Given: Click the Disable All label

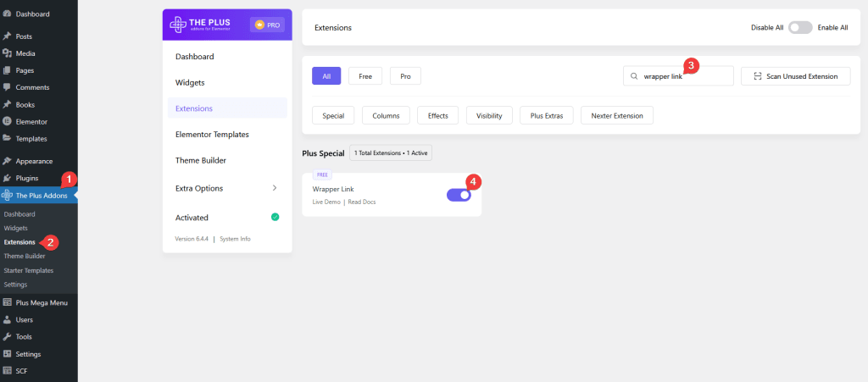Looking at the screenshot, I should [x=767, y=28].
